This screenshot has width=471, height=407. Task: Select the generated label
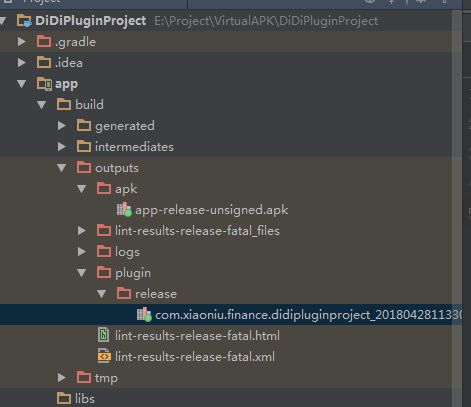pyautogui.click(x=125, y=126)
